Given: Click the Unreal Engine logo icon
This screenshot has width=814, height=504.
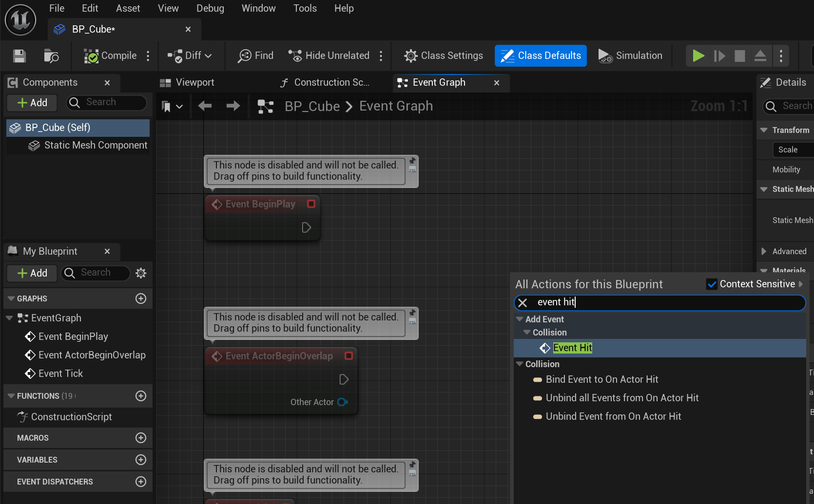Looking at the screenshot, I should [x=20, y=20].
